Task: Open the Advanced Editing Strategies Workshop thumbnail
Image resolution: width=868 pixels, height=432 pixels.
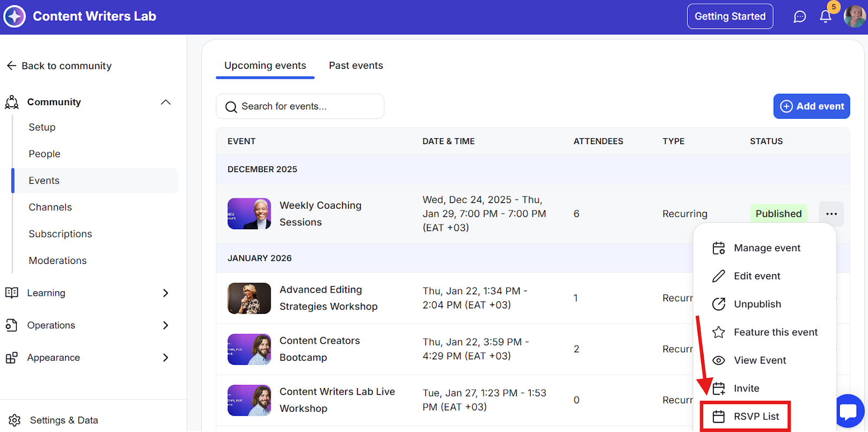Action: click(x=249, y=298)
